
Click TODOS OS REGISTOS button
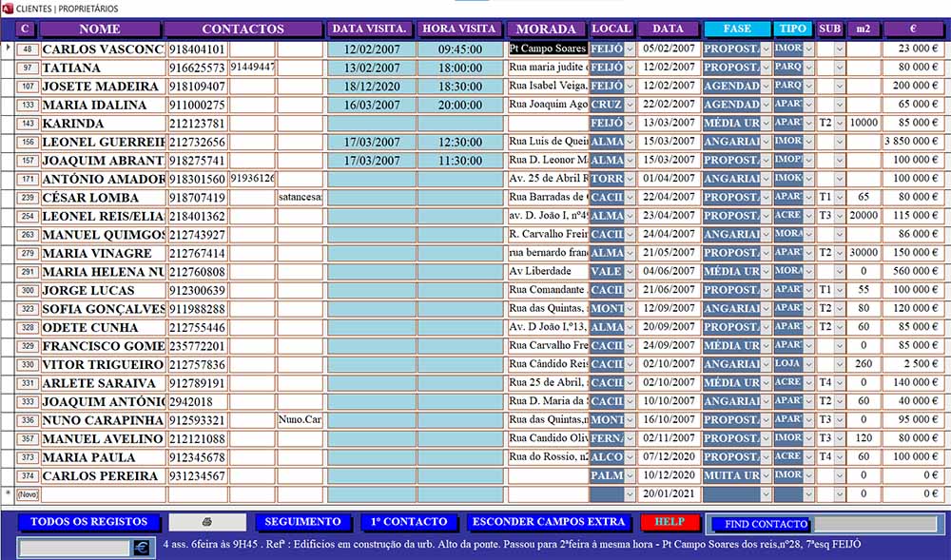pos(89,522)
